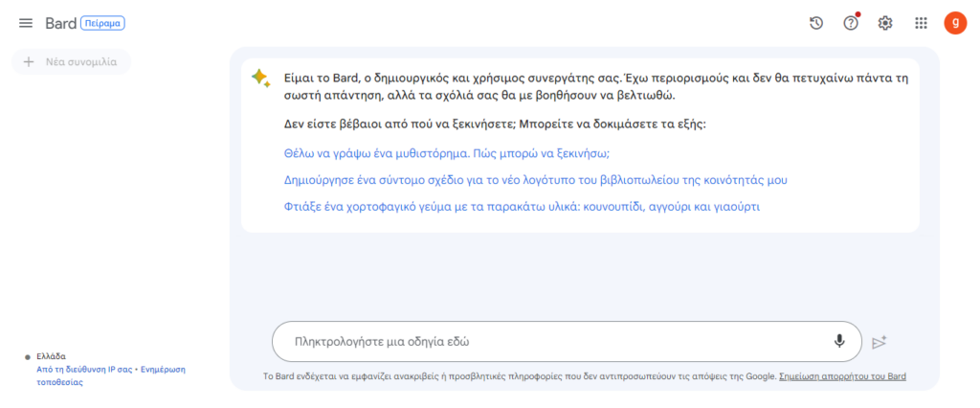Click the Bard sparkle logo icon

click(x=260, y=79)
